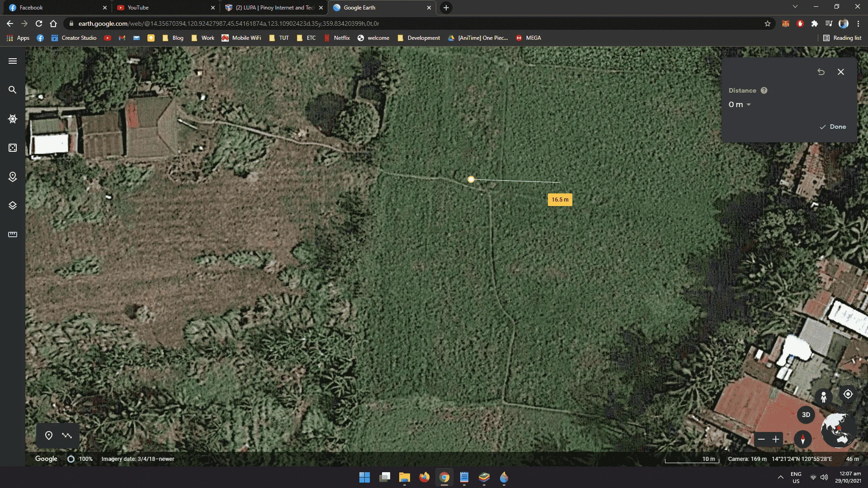Click the address bar URL
The image size is (868, 488).
(229, 23)
